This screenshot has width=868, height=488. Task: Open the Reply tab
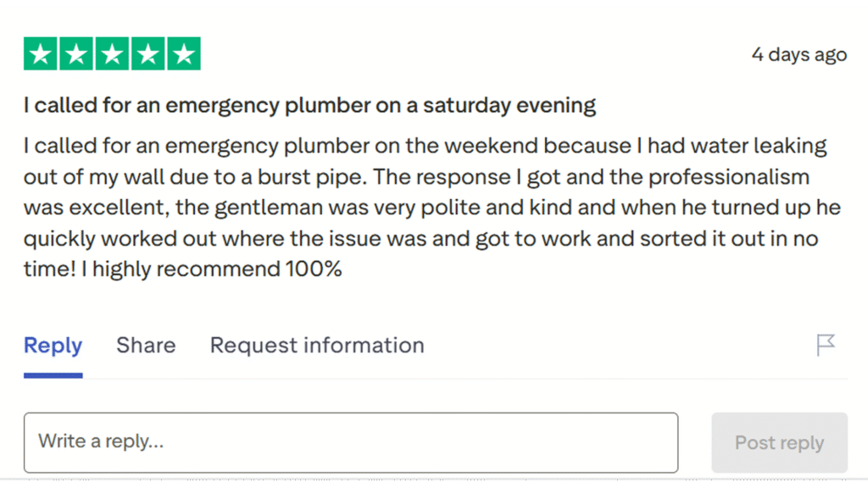[53, 346]
